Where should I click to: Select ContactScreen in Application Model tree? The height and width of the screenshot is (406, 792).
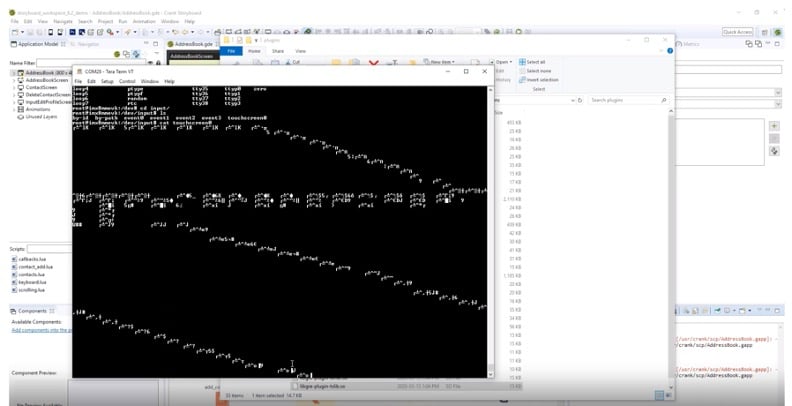point(41,87)
